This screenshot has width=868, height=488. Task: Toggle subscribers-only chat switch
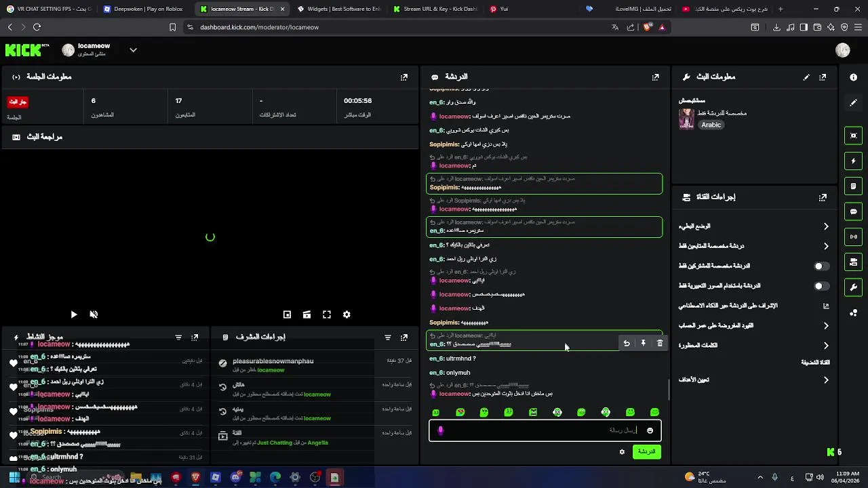coord(822,266)
